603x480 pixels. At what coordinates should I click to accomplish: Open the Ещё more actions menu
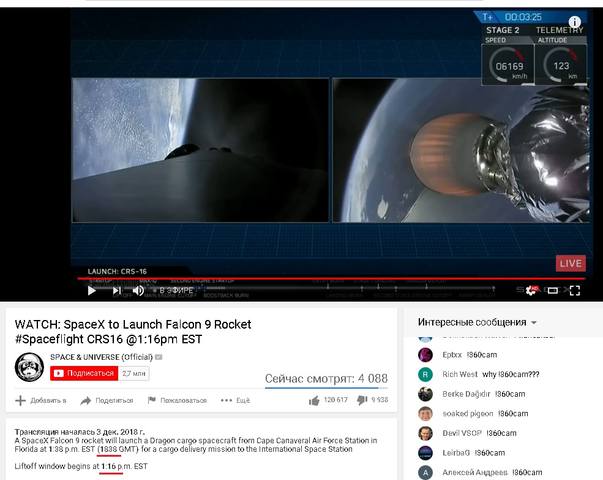[235, 400]
